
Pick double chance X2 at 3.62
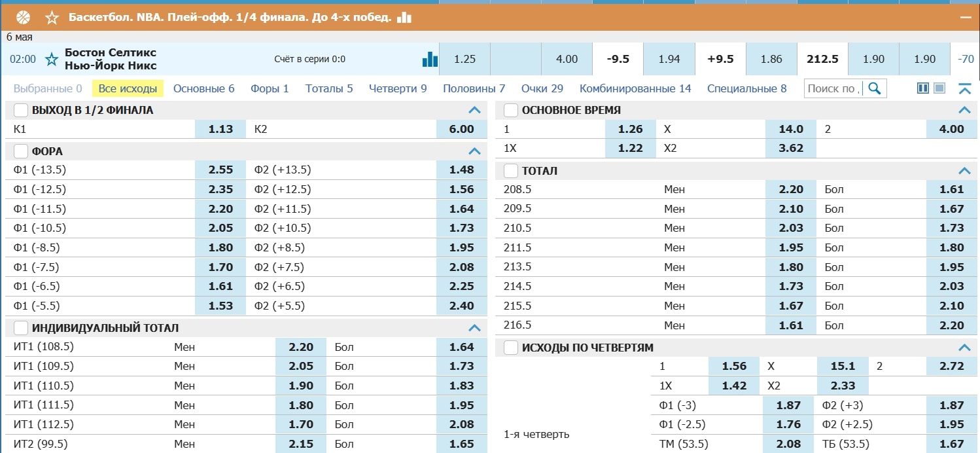791,148
